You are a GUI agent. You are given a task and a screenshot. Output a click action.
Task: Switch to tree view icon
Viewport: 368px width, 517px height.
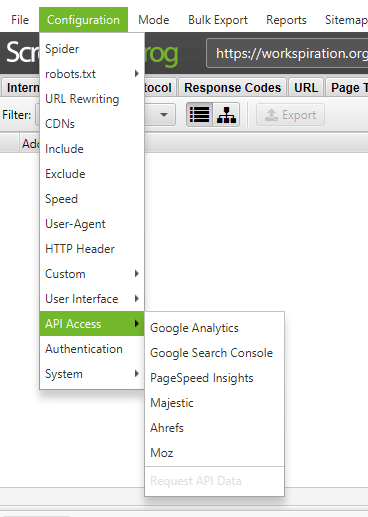pyautogui.click(x=226, y=115)
